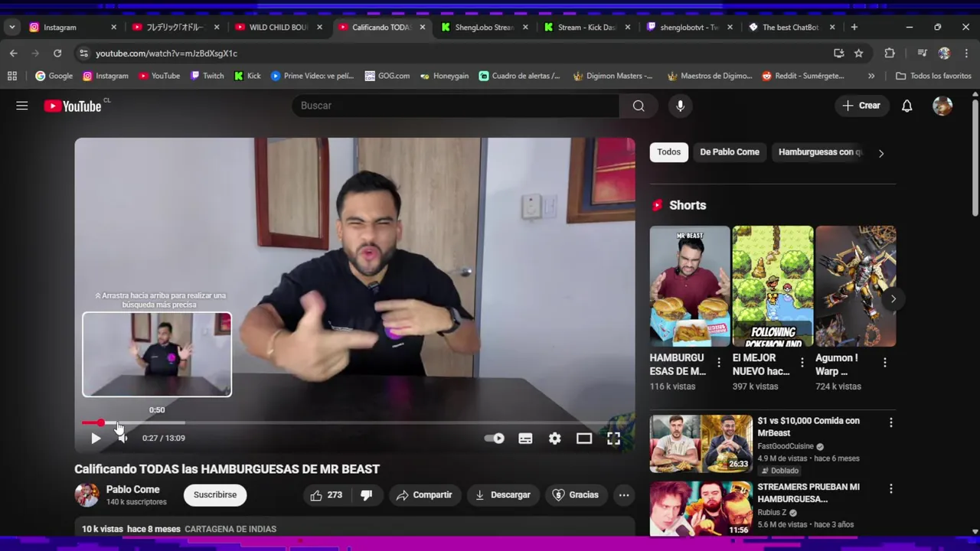This screenshot has height=551, width=980.
Task: Open the Pablo Come channel name link
Action: (132, 490)
